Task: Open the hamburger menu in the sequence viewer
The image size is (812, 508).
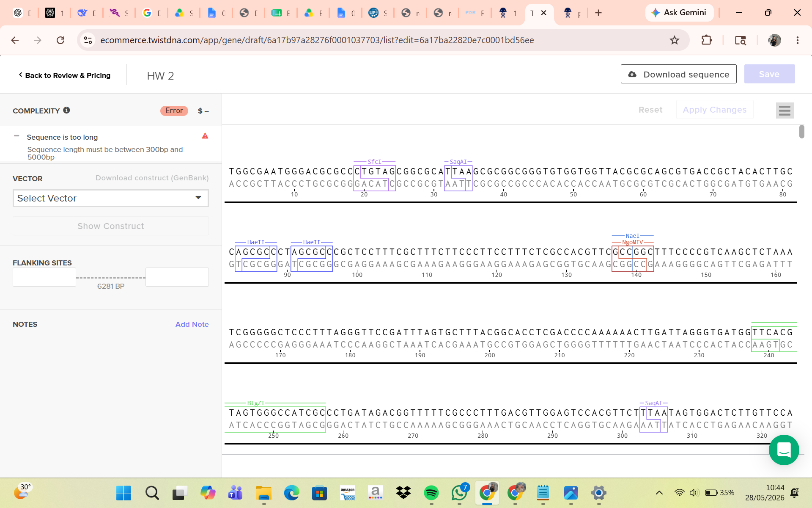Action: (785, 110)
